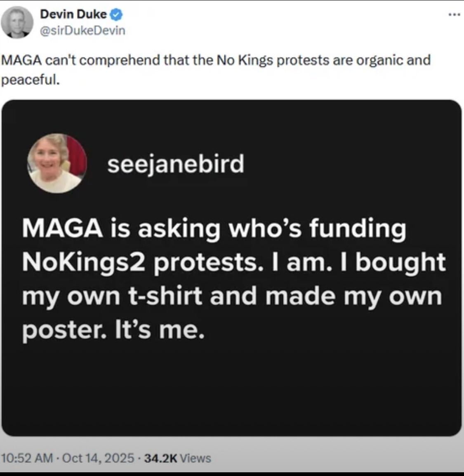Click the 34.2K Views count
This screenshot has height=476, width=464.
click(178, 458)
